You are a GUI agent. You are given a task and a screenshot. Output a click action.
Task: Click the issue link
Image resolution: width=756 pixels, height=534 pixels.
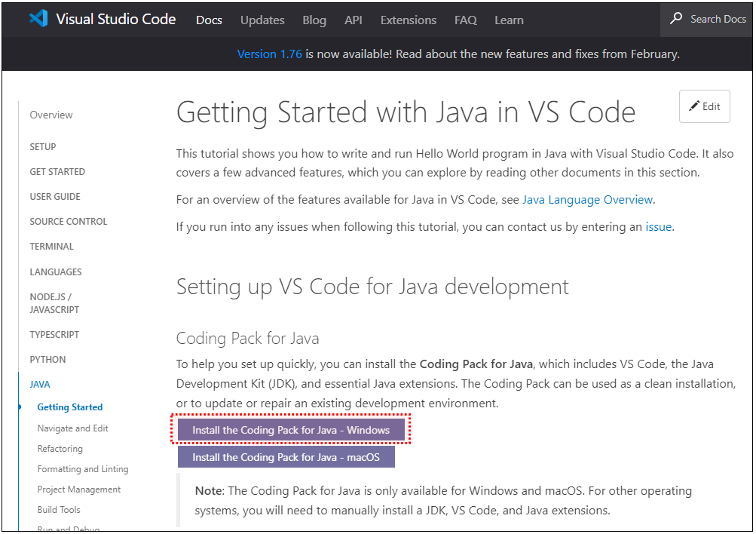pos(658,227)
